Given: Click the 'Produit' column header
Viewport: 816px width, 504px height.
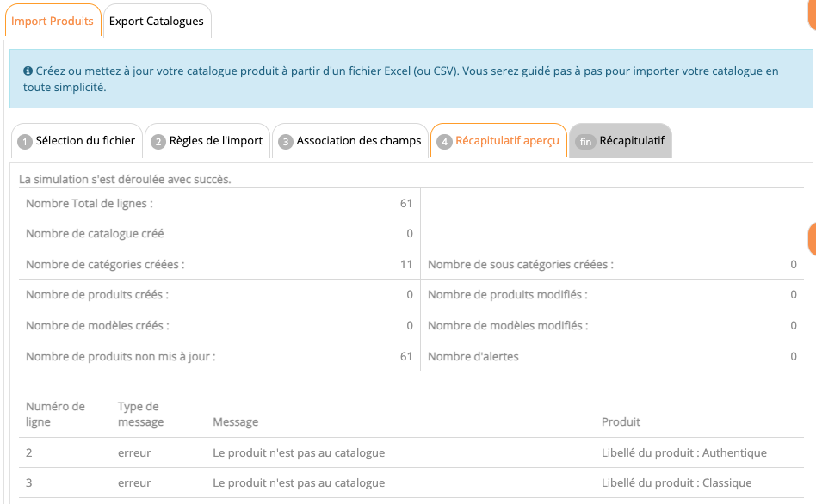Looking at the screenshot, I should tap(621, 421).
